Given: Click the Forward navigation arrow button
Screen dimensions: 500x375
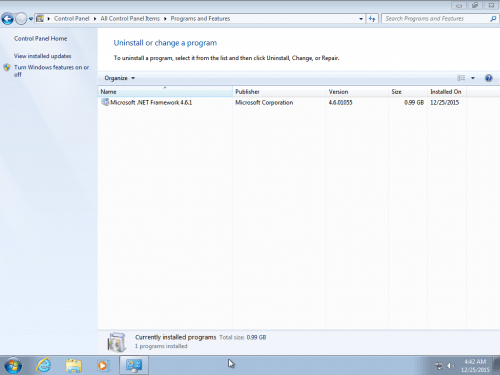Looking at the screenshot, I should click(21, 19).
